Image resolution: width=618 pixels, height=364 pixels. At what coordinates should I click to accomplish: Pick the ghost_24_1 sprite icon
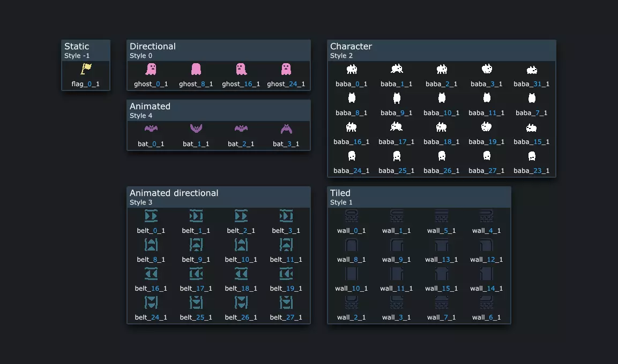[x=286, y=69]
